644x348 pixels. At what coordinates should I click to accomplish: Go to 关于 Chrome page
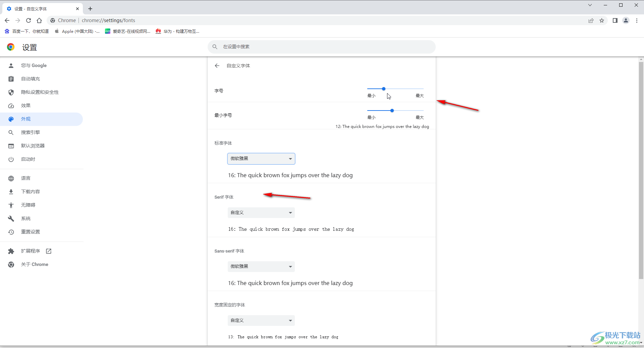(34, 264)
